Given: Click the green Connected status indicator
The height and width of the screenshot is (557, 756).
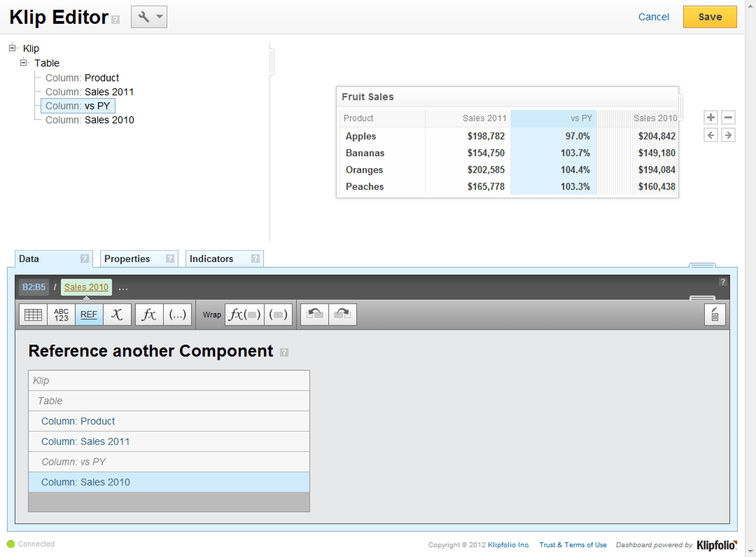Looking at the screenshot, I should 11,544.
